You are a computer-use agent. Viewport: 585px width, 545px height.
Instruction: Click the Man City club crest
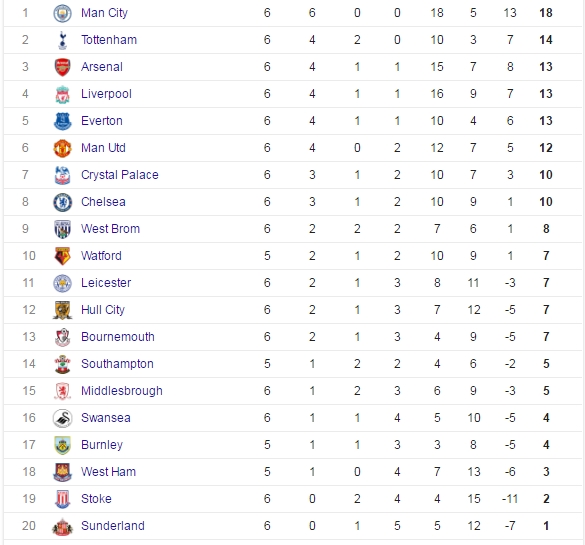(x=62, y=13)
